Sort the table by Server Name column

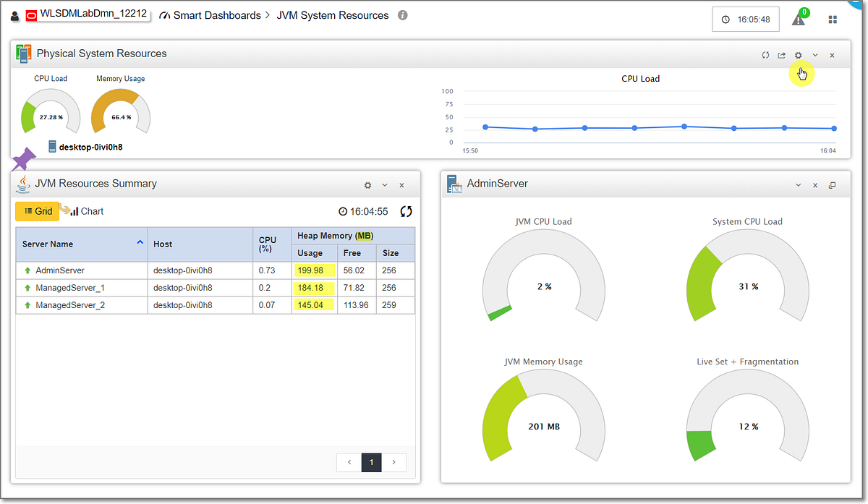click(46, 244)
